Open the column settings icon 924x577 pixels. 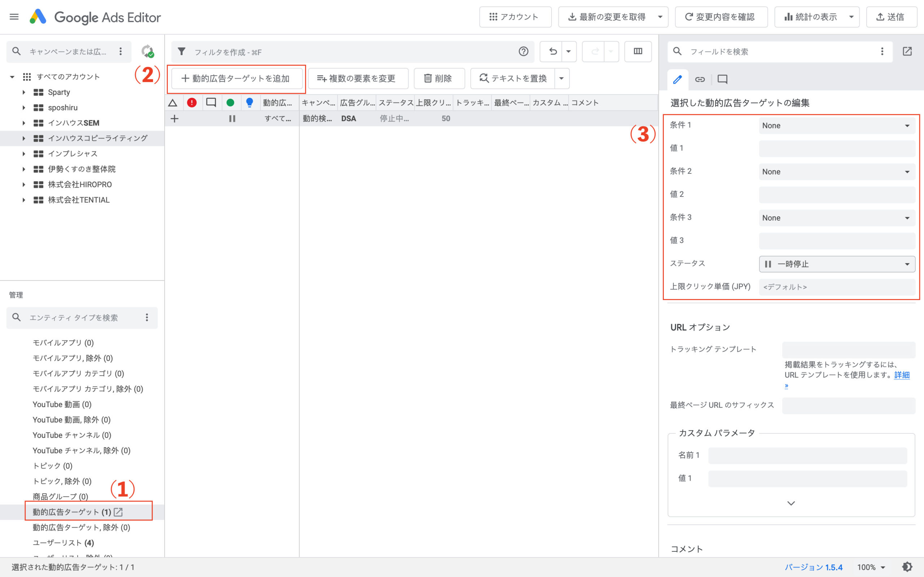pos(638,51)
